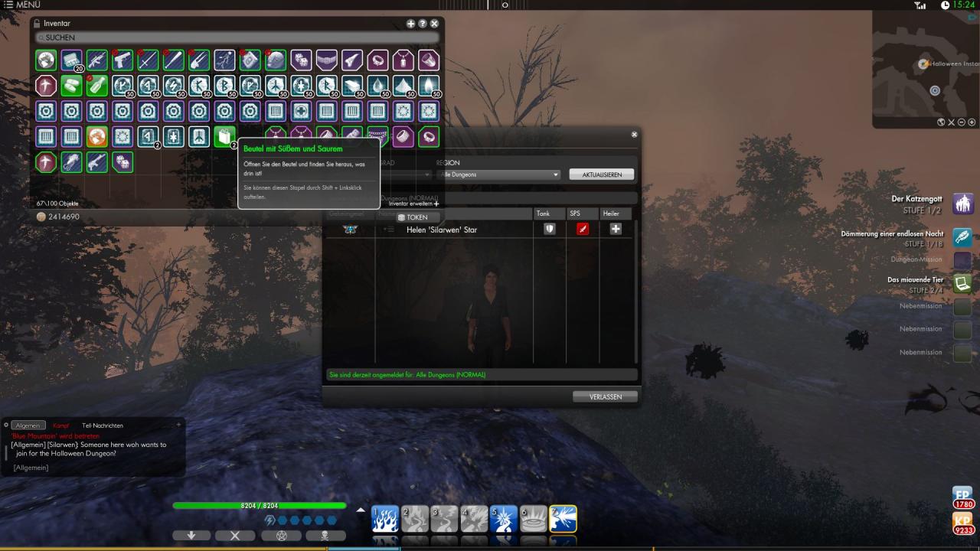This screenshot has width=980, height=551.
Task: Select the water drop material stack
Action: click(x=377, y=85)
